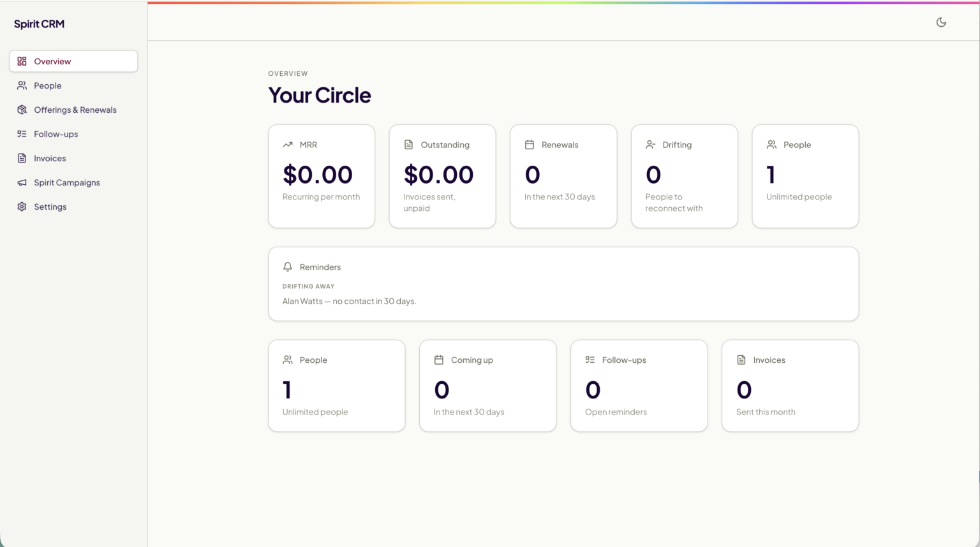The image size is (980, 547).
Task: Click the Coming up calendar icon
Action: coord(439,360)
